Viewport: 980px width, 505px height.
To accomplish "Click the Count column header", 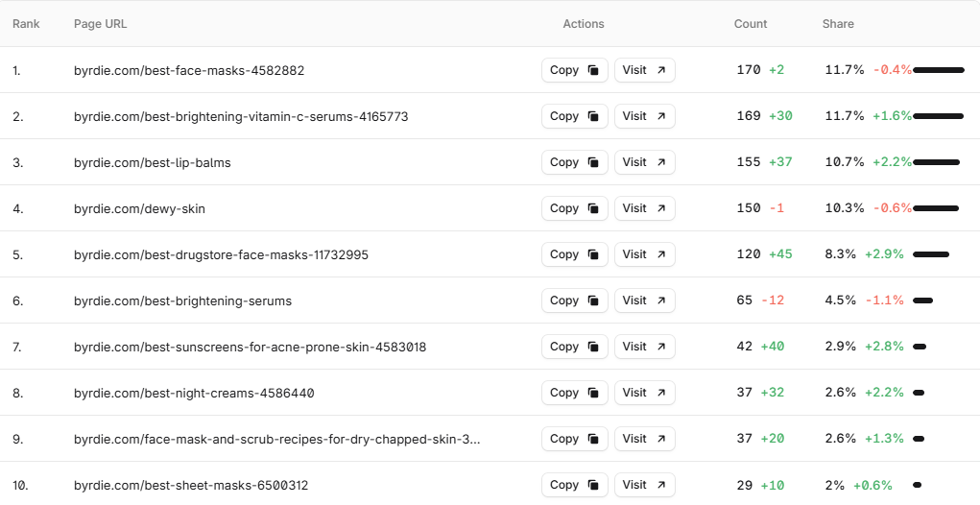I will click(x=750, y=24).
